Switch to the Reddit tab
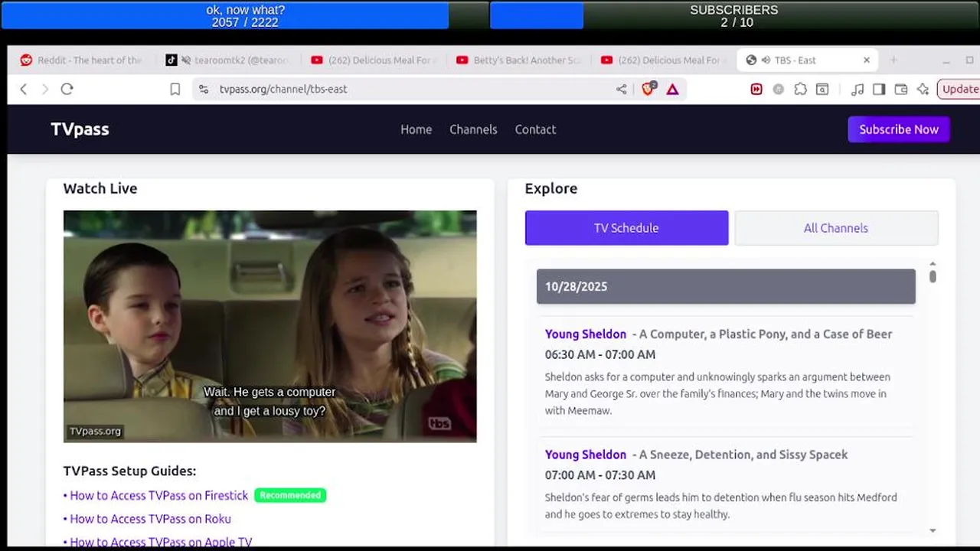Viewport: 980px width, 551px height. coord(81,60)
